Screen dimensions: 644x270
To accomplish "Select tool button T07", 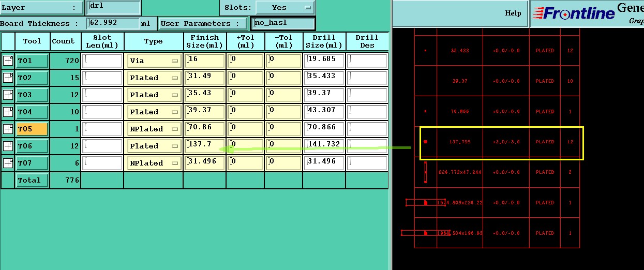I will point(32,163).
